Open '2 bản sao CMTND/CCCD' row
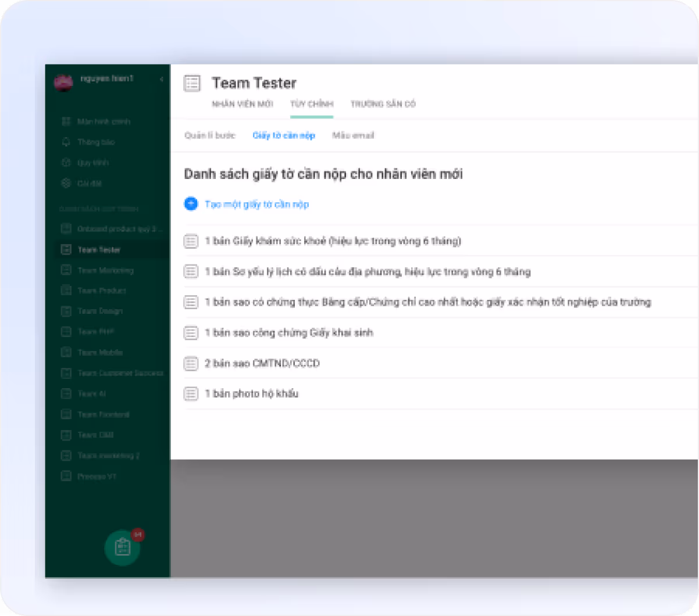The height and width of the screenshot is (616, 699). (262, 363)
